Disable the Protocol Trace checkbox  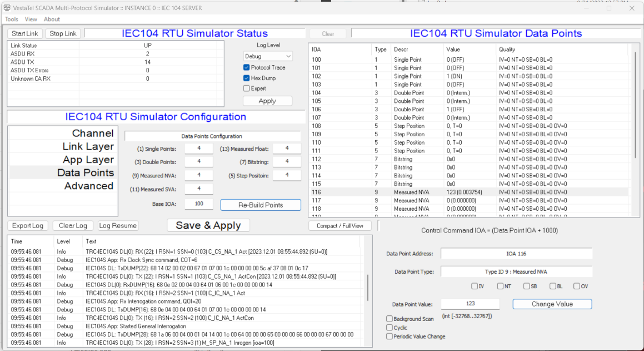click(247, 67)
